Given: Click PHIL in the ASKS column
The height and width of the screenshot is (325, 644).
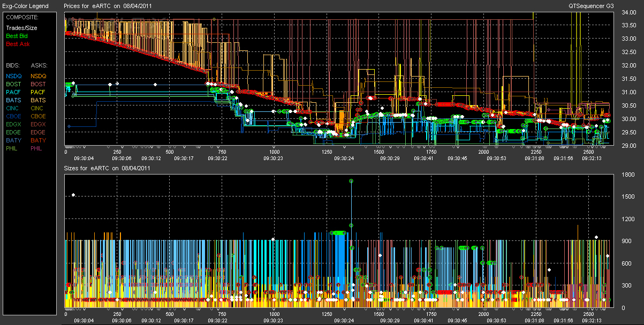Looking at the screenshot, I should pyautogui.click(x=37, y=148).
